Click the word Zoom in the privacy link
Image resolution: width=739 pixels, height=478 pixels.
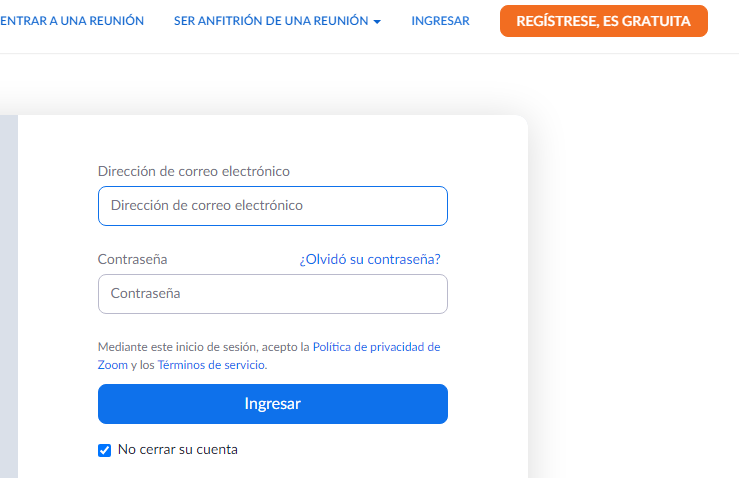tap(112, 365)
